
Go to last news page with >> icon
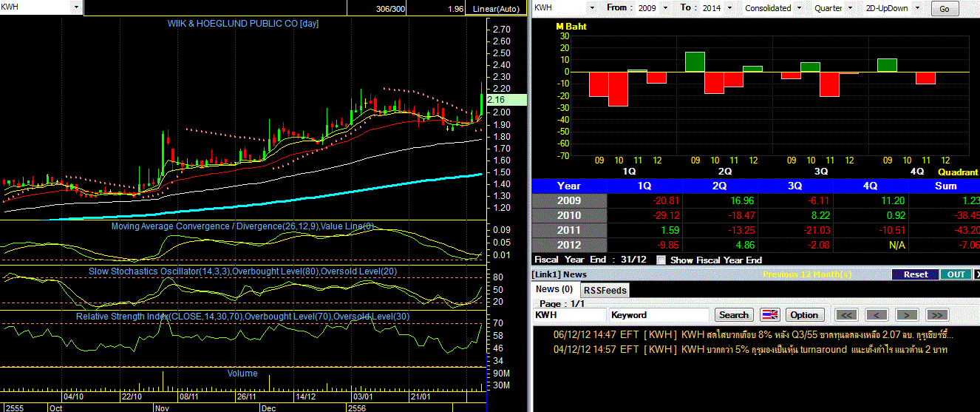point(937,314)
